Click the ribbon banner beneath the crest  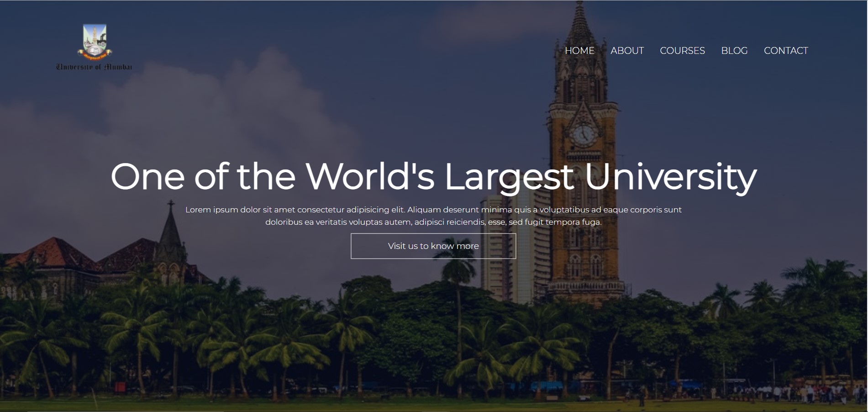(x=95, y=56)
